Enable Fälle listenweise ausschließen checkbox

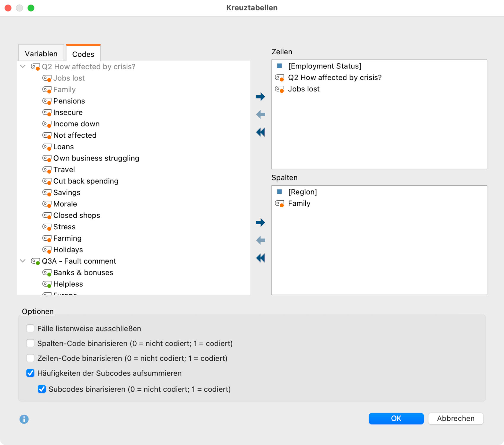tap(30, 328)
